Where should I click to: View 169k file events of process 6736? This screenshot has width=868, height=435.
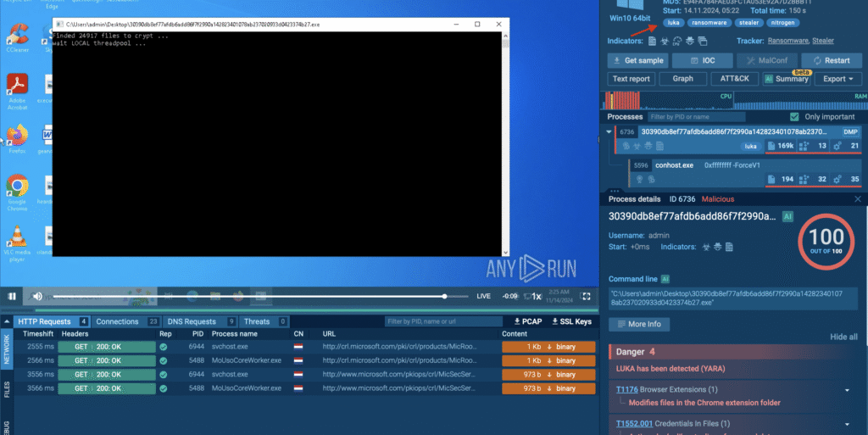point(781,146)
